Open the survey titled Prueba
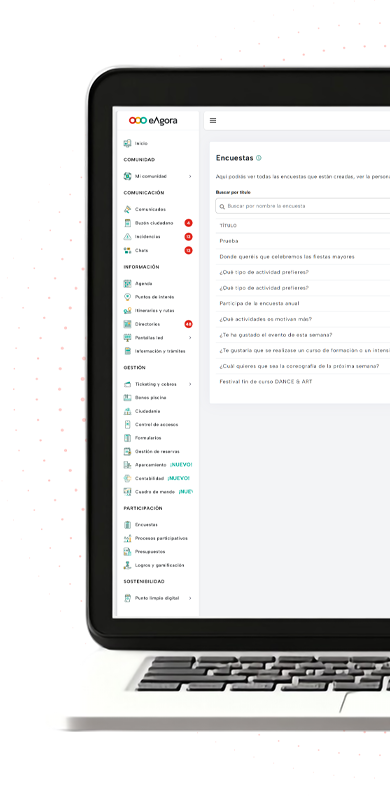 click(229, 241)
